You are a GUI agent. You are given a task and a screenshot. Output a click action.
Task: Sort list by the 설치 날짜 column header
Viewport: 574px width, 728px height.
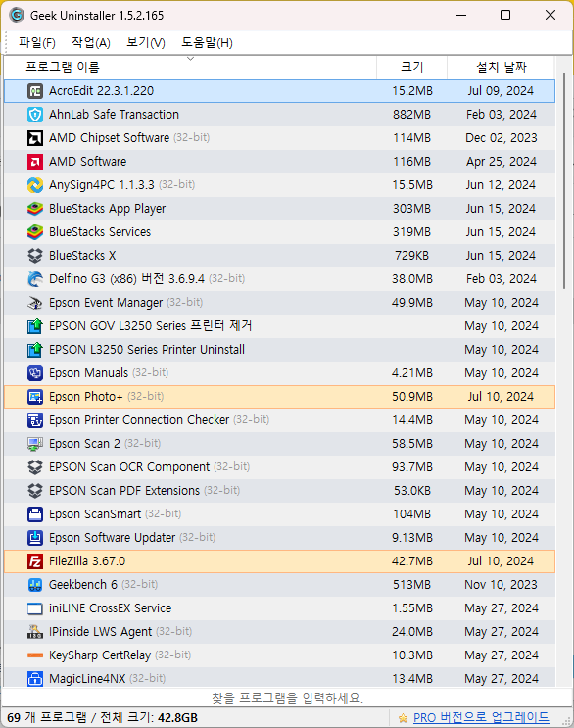501,68
